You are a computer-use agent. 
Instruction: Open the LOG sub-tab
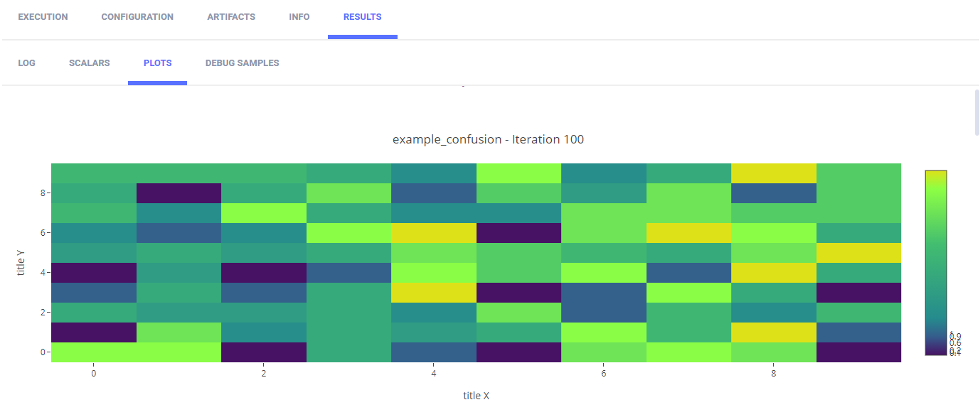tap(27, 63)
